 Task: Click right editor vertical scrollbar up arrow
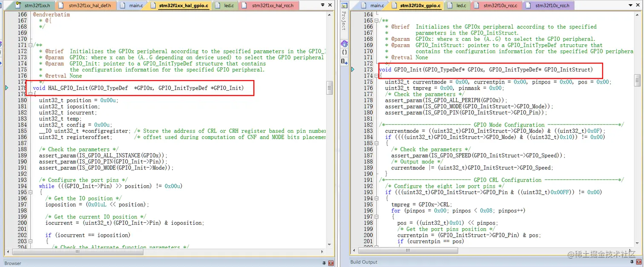click(638, 14)
